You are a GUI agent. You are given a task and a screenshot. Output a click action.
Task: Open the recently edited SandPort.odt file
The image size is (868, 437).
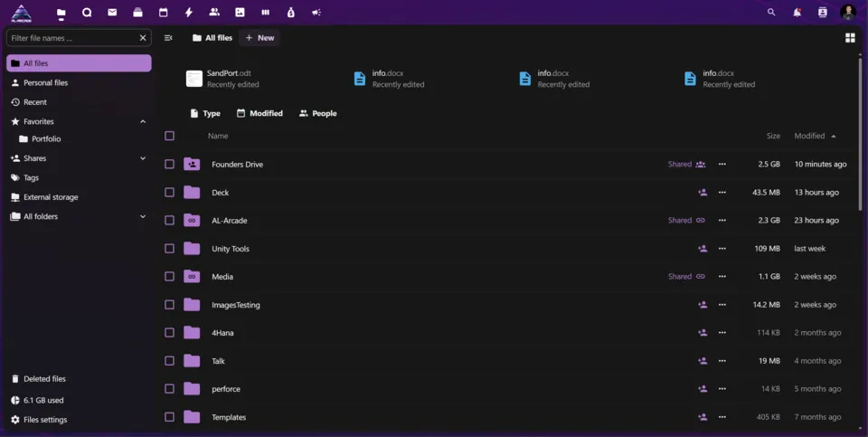(223, 79)
